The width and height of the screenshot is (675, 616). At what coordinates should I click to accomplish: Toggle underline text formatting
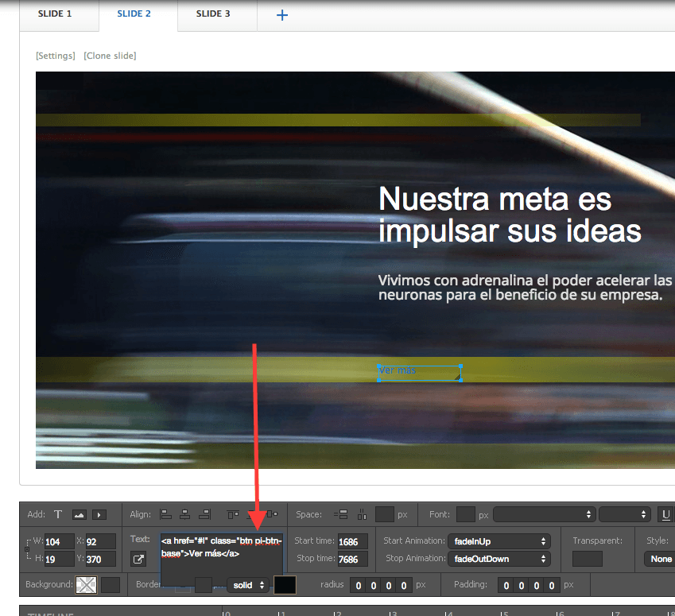click(665, 514)
